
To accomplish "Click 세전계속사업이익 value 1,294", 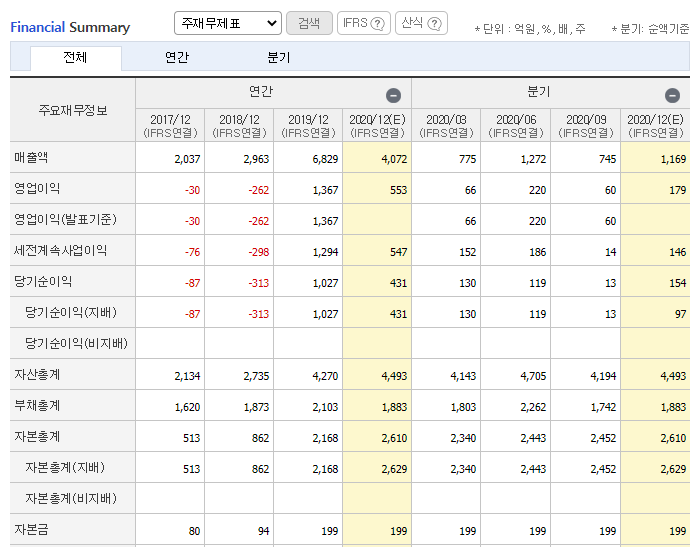I will (325, 252).
